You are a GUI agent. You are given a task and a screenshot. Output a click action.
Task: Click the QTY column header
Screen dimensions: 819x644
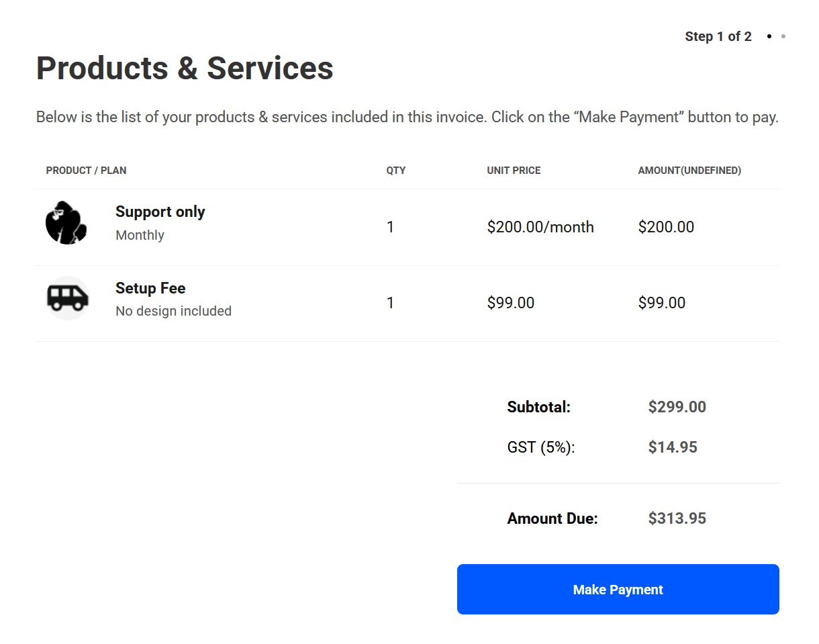click(x=396, y=171)
